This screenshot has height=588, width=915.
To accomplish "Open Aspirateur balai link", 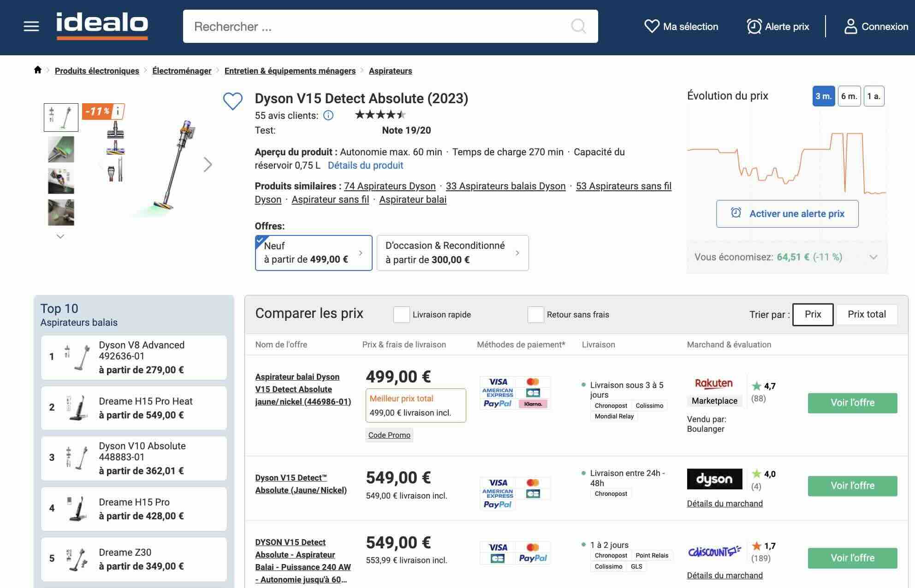I will tap(413, 200).
